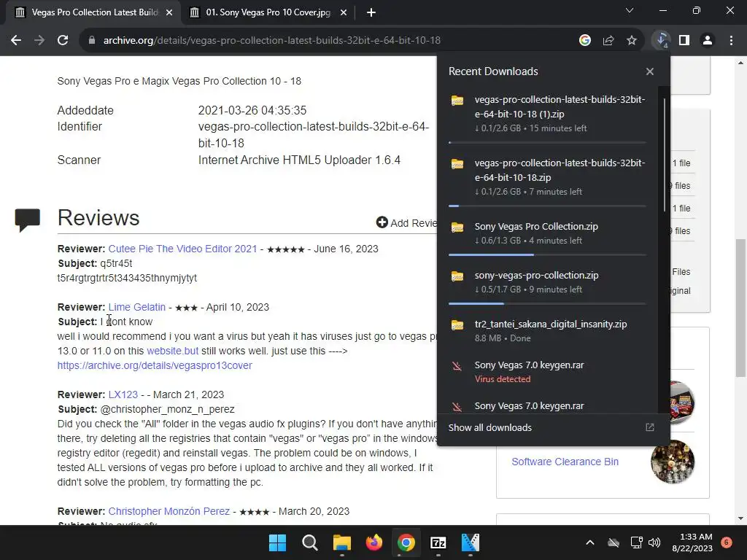Screen dimensions: 747x560
Task: Open Chrome's three-dot menu
Action: coord(731,41)
